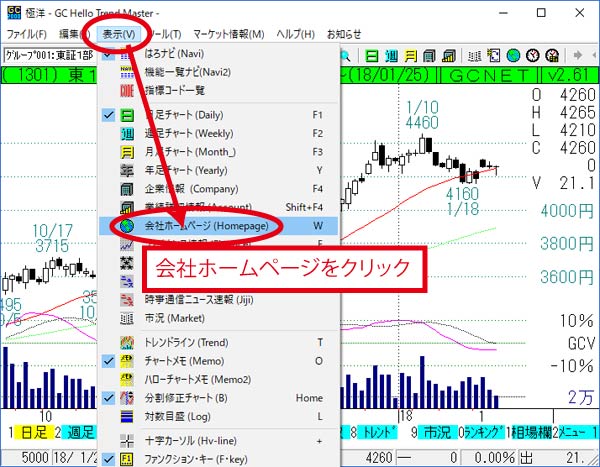Click the 5000 status bar cell

pyautogui.click(x=27, y=457)
